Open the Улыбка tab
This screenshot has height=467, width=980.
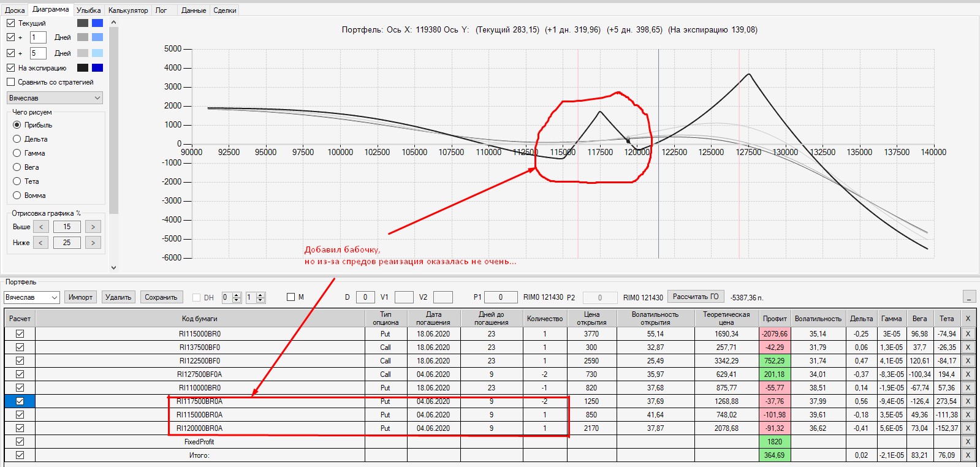89,10
